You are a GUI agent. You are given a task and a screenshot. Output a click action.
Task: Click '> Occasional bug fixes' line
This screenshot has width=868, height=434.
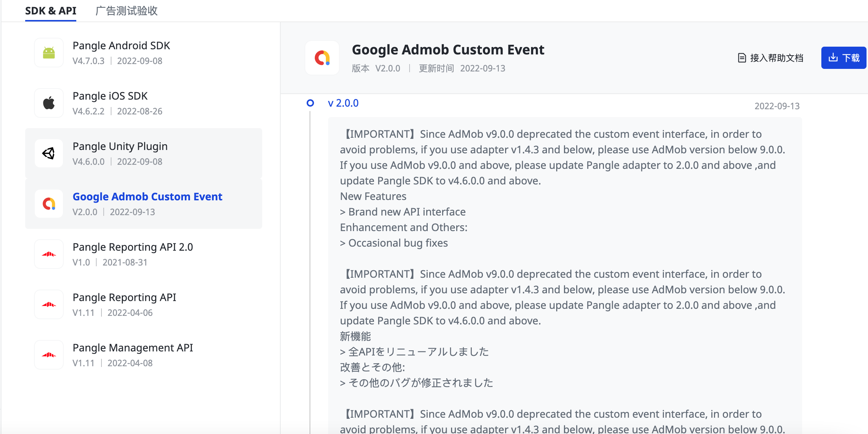coord(394,243)
